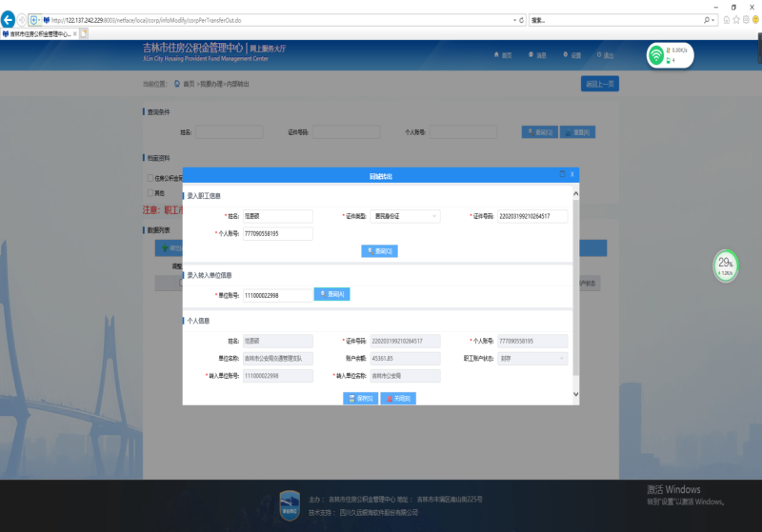Click the 退出 logout icon
Screen dimensions: 762x532
click(x=603, y=55)
